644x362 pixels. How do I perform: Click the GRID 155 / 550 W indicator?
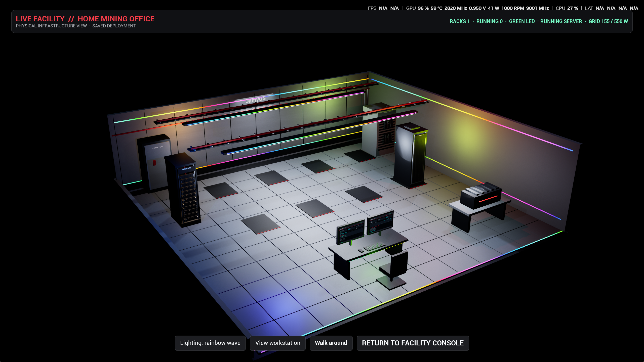point(608,21)
